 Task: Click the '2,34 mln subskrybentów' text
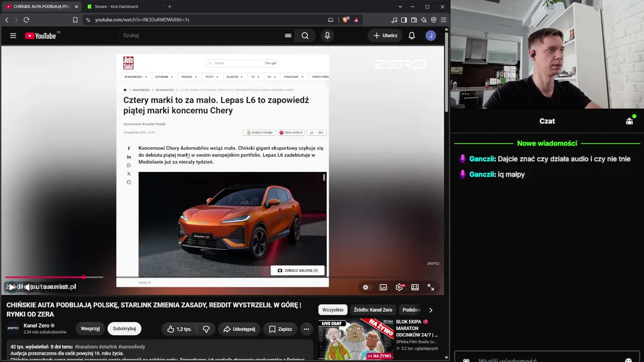(x=45, y=332)
